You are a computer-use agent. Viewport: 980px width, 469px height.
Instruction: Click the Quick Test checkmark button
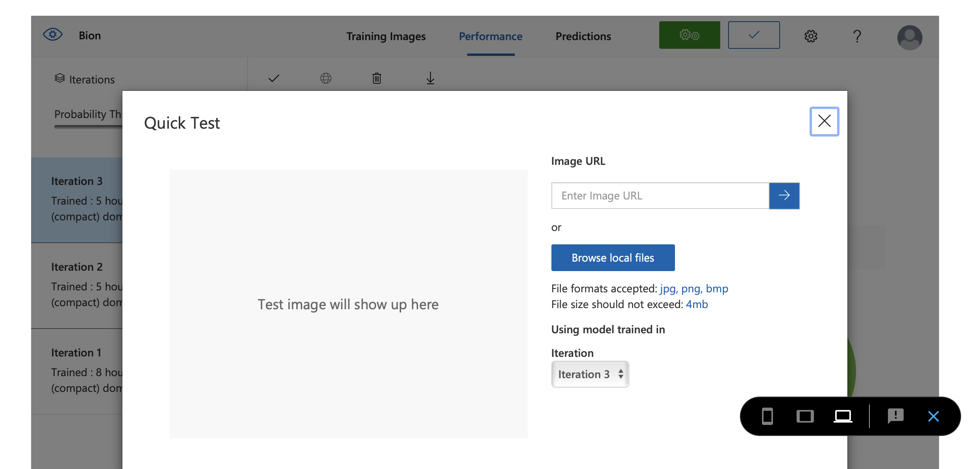click(753, 35)
